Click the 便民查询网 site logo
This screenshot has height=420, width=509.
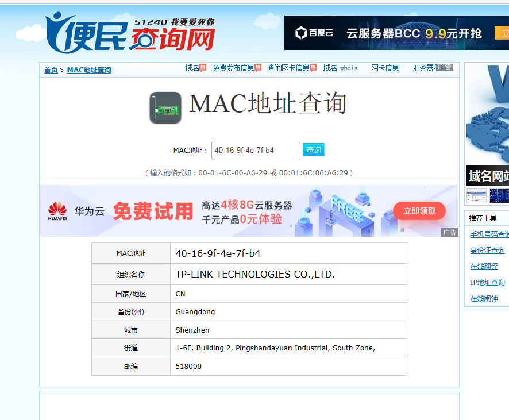tap(130, 33)
